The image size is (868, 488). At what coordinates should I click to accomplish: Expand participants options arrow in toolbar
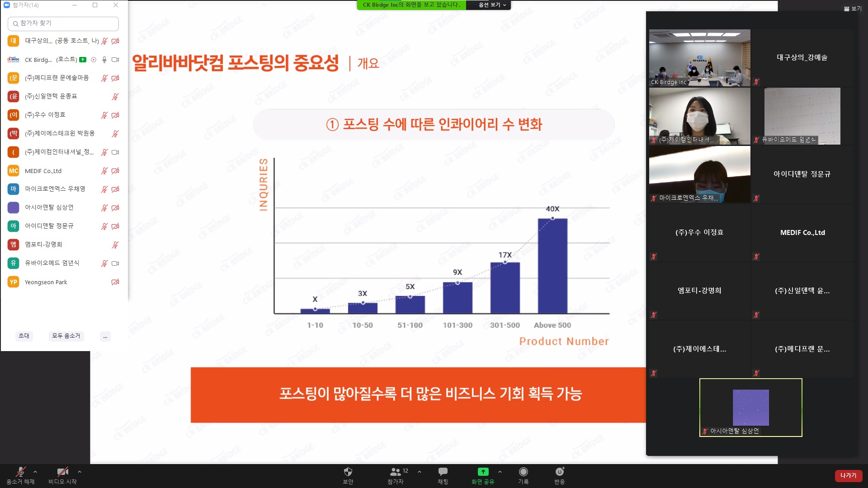(420, 472)
